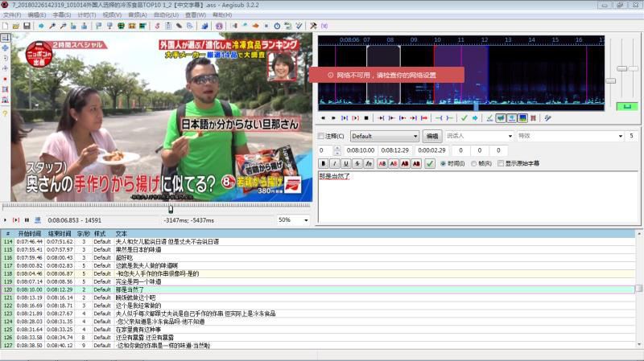
Task: Open the 50% video zoom dropdown
Action: coord(294,220)
